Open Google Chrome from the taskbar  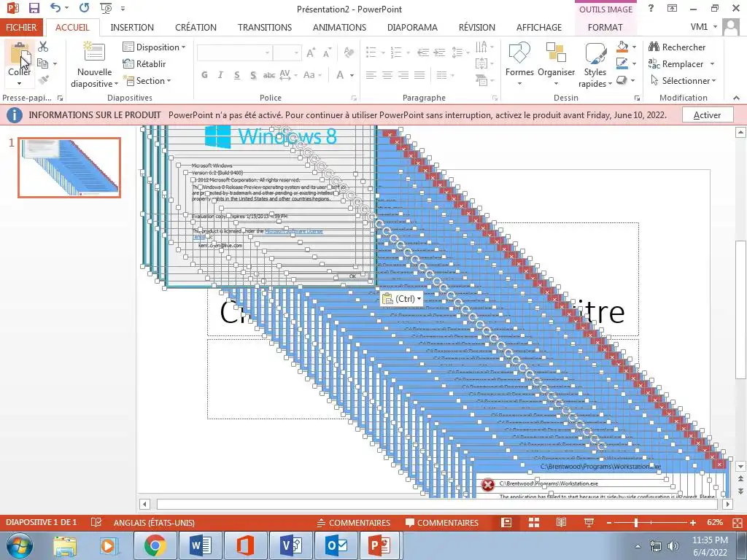pos(155,545)
